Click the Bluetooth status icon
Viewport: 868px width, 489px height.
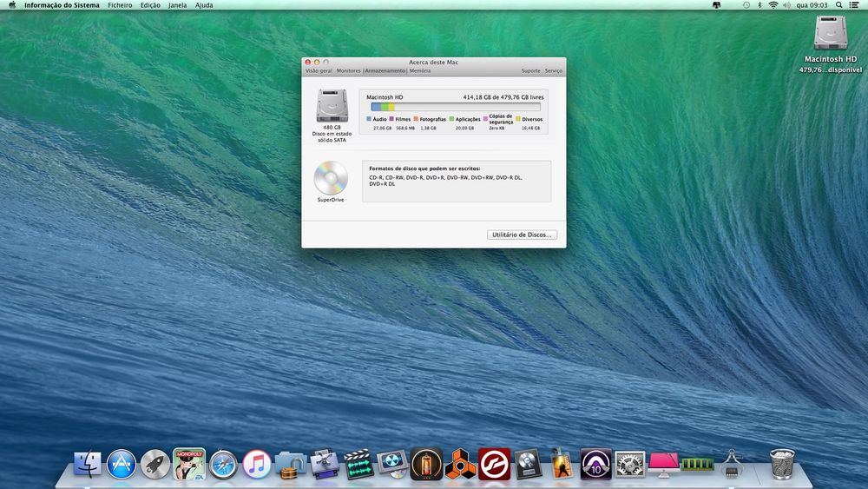[x=759, y=5]
